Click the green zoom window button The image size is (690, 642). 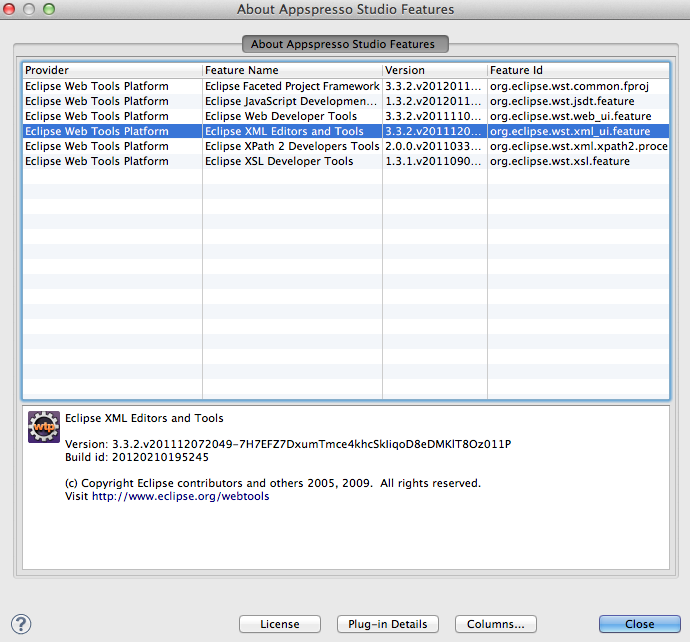coord(49,9)
